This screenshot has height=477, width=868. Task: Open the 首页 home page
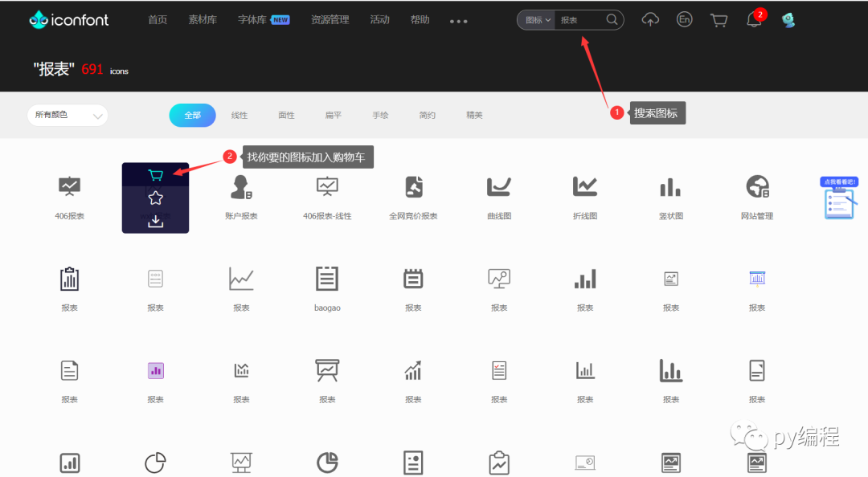[158, 20]
